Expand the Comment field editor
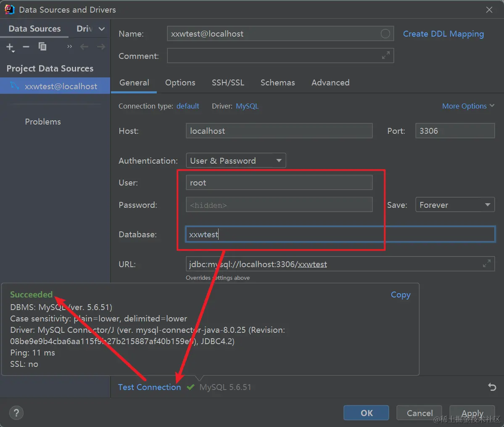Image resolution: width=504 pixels, height=427 pixels. [386, 56]
